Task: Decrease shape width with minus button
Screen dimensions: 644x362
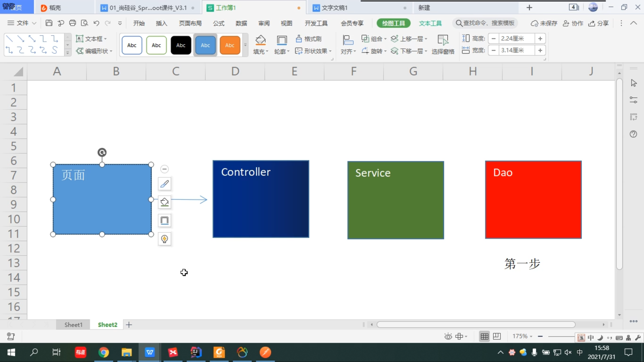Action: pos(494,50)
